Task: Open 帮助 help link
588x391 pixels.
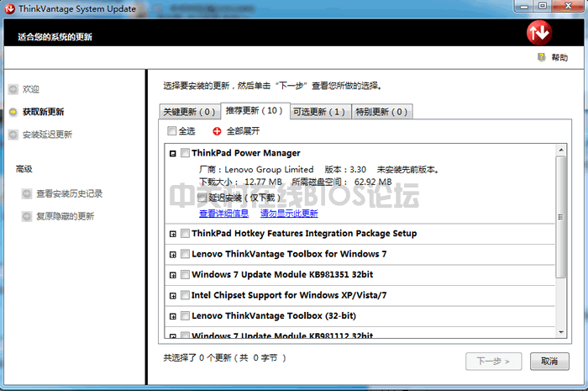Action: [x=559, y=57]
